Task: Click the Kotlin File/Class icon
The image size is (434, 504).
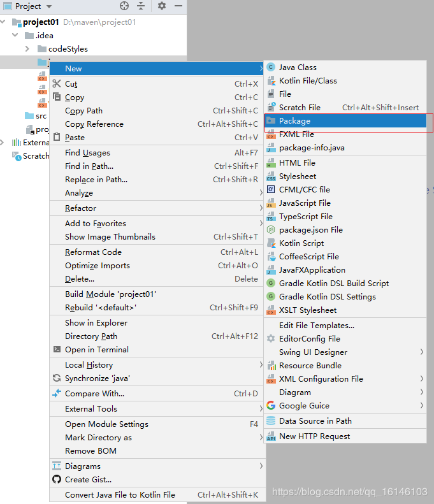Action: (x=271, y=80)
